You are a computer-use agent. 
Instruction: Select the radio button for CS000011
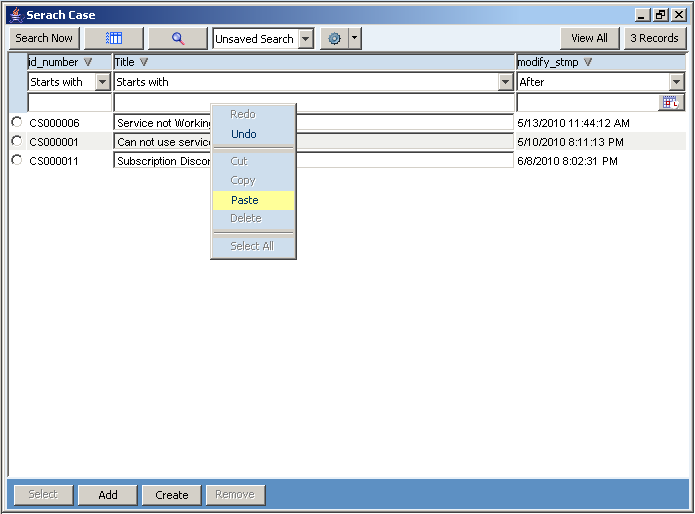pyautogui.click(x=17, y=160)
